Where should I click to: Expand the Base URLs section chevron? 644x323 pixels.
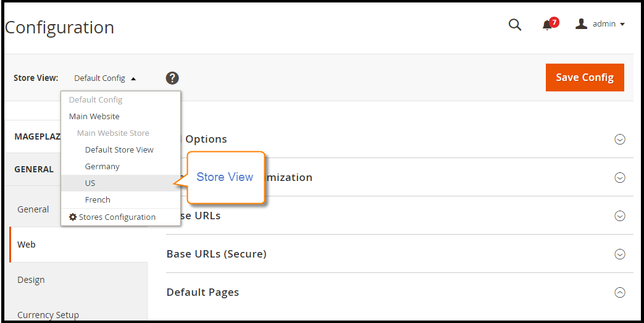(x=620, y=216)
